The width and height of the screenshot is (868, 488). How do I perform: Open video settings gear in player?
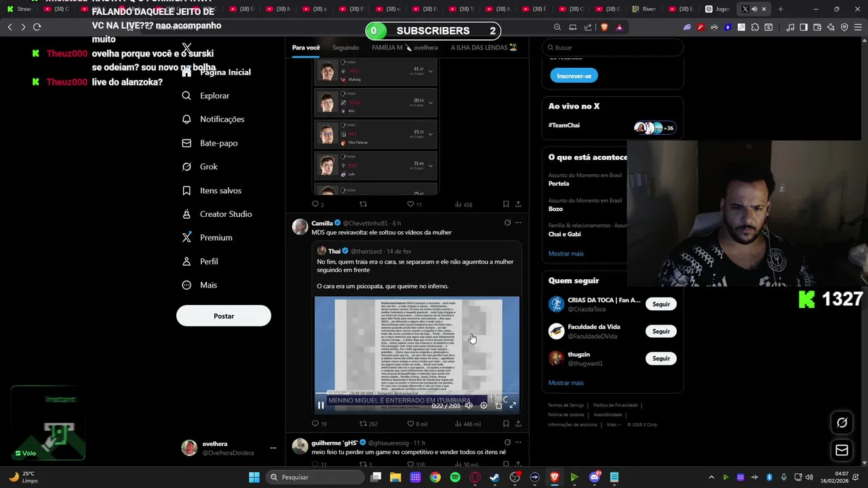tap(484, 405)
